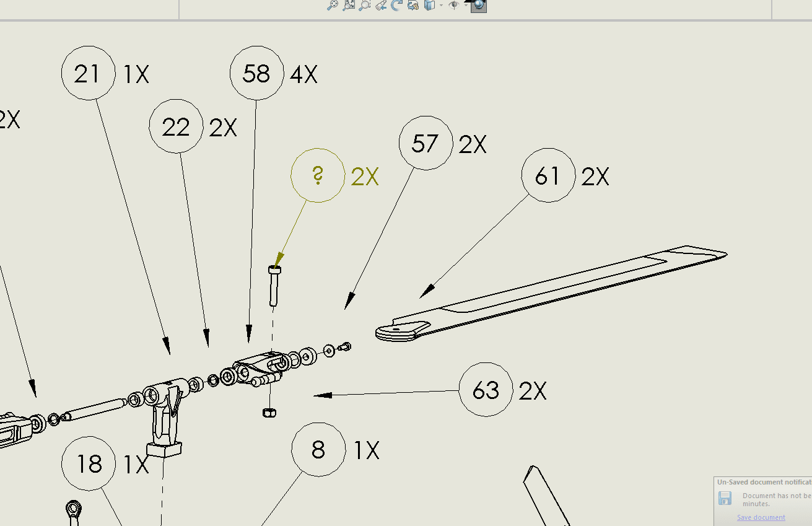The width and height of the screenshot is (812, 526).
Task: Select the balloon numbered 22
Action: [x=177, y=126]
